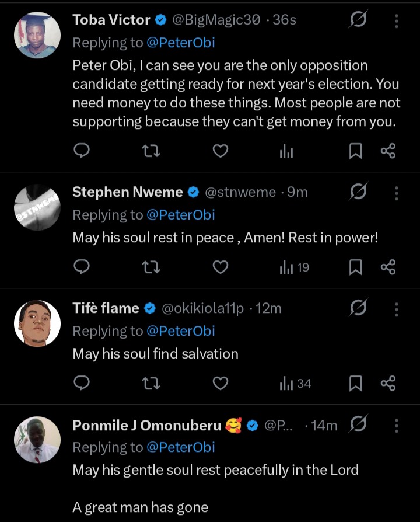
Task: Share Toba Victor's tweet
Action: [388, 152]
